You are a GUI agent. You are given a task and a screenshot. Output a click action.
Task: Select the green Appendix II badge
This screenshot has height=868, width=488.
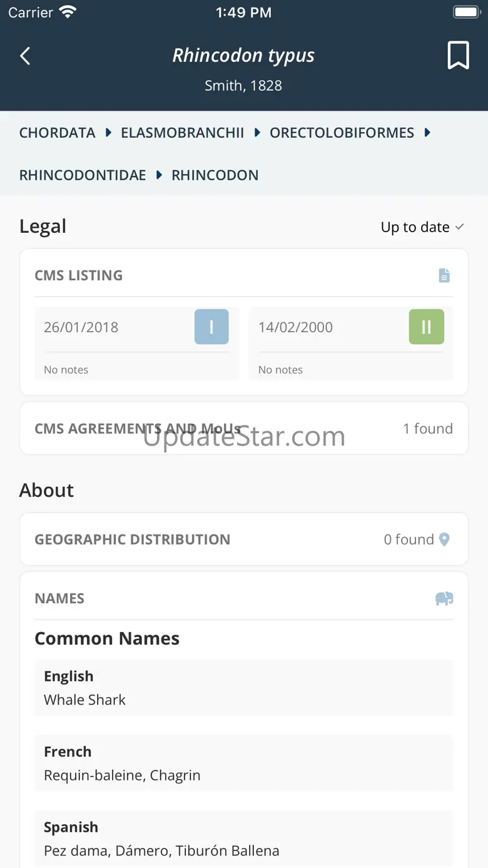click(426, 327)
